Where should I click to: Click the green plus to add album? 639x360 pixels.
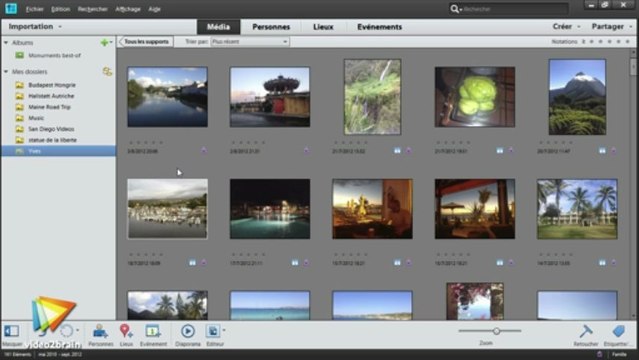click(x=104, y=42)
